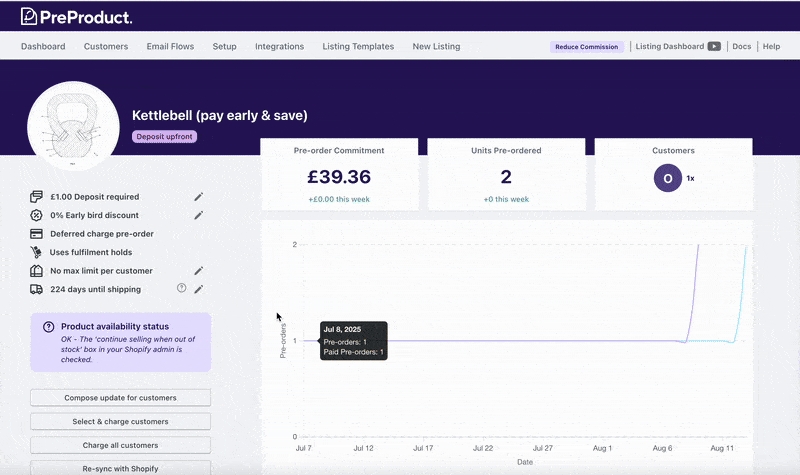Open the Help link
Screen dimensions: 800x475
(x=771, y=46)
